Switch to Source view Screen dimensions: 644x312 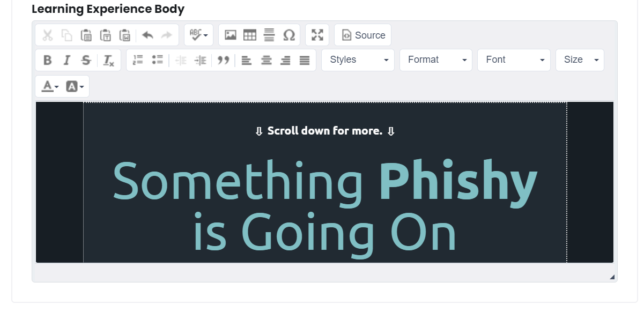coord(363,35)
